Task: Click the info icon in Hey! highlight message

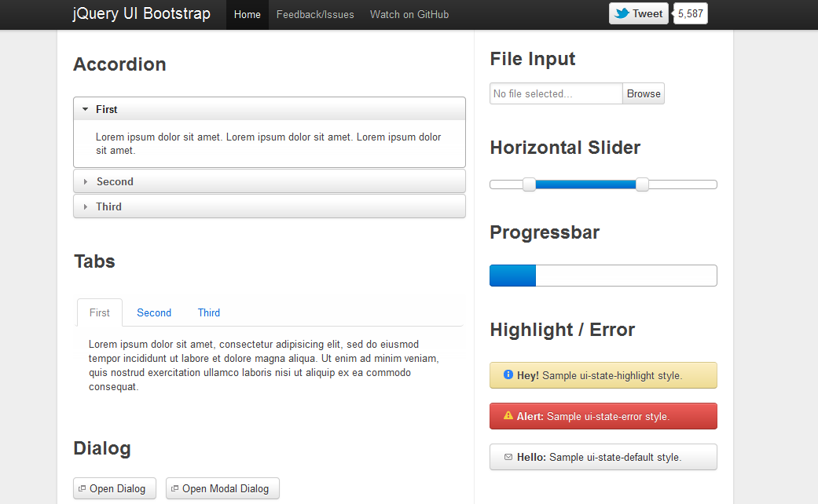Action: [x=508, y=375]
